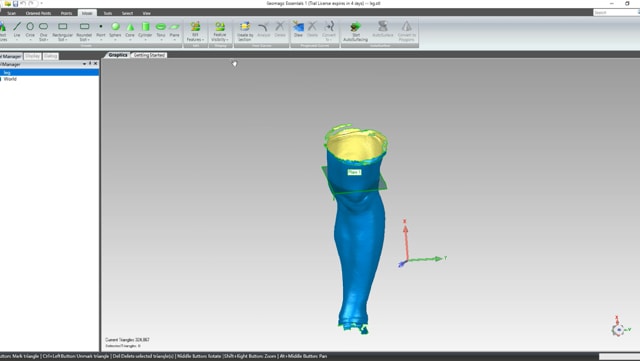The height and width of the screenshot is (361, 640).
Task: Switch to the Display panel tab
Action: (x=32, y=56)
